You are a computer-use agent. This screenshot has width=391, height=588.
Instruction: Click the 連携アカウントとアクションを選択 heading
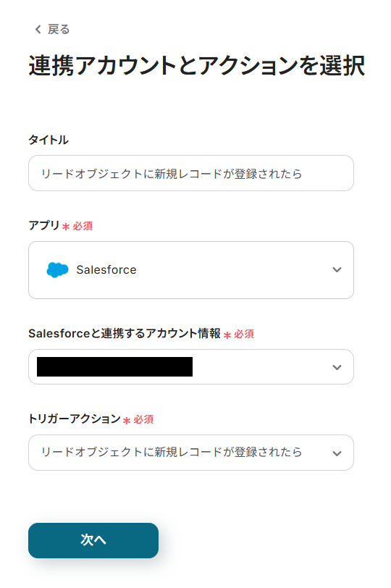197,65
